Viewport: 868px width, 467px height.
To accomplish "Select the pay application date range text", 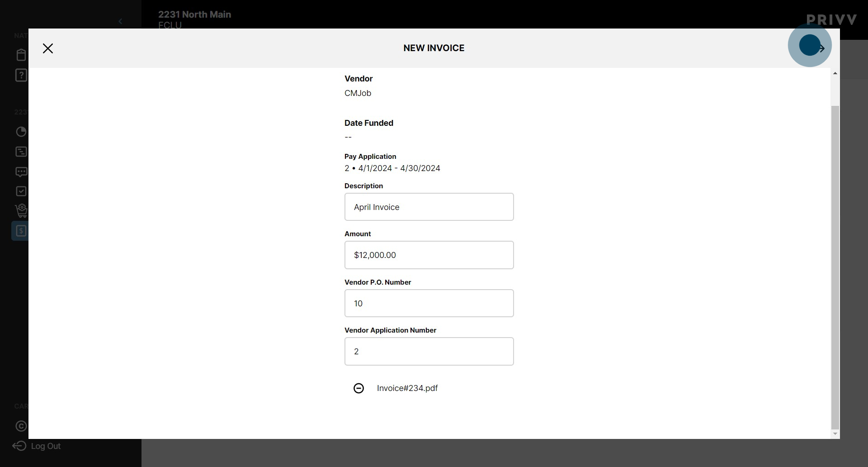I will (399, 168).
